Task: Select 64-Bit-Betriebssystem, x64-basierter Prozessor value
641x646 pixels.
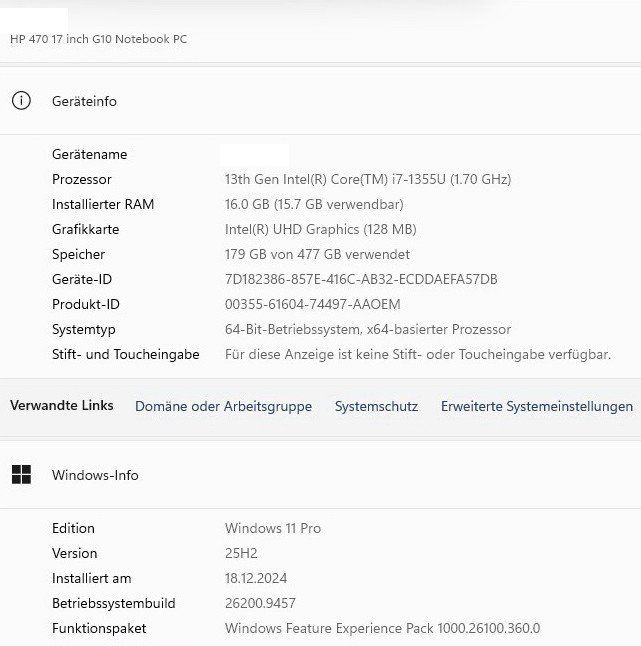Action: 368,330
